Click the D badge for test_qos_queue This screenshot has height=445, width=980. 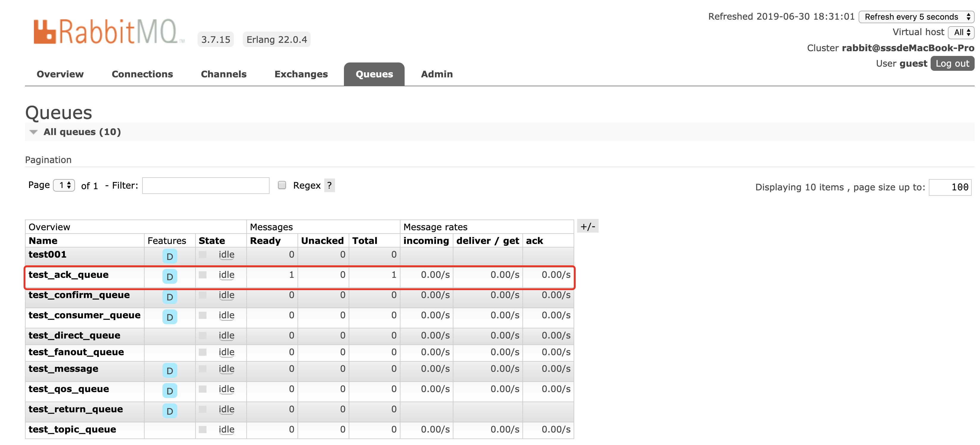[x=170, y=391]
